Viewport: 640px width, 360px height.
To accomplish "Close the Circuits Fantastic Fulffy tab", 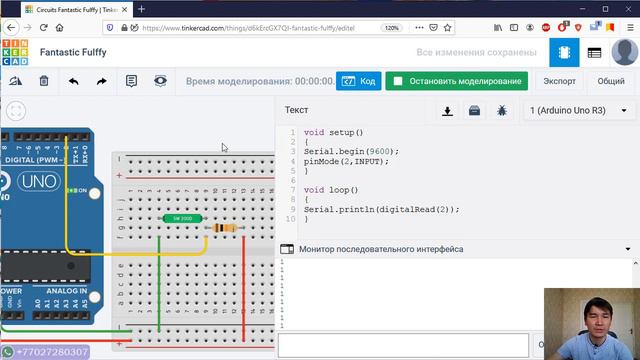I will [124, 9].
